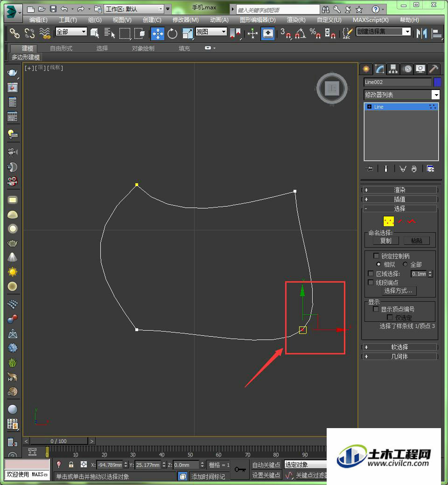Open the 渲染(R) menu
The height and width of the screenshot is (485, 448).
pyautogui.click(x=296, y=20)
